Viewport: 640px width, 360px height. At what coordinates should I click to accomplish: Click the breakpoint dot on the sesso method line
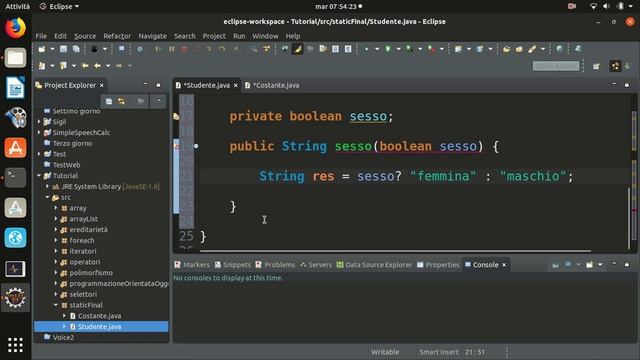(x=196, y=146)
